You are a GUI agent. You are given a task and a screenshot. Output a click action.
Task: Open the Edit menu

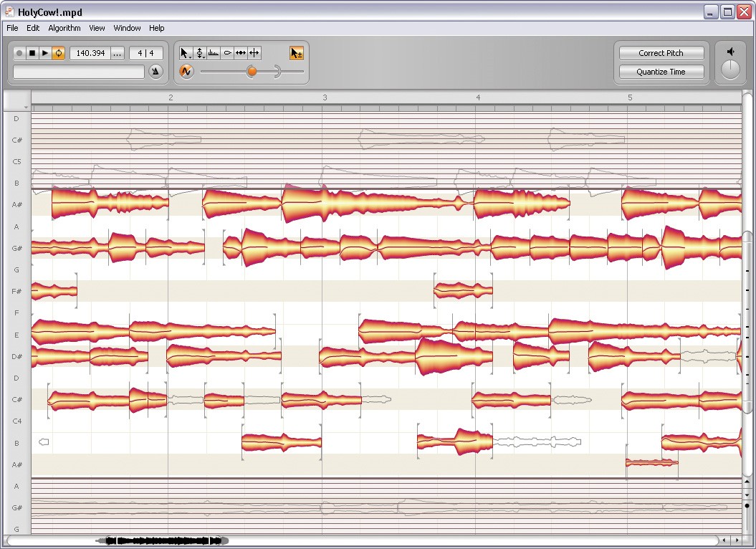pyautogui.click(x=33, y=28)
